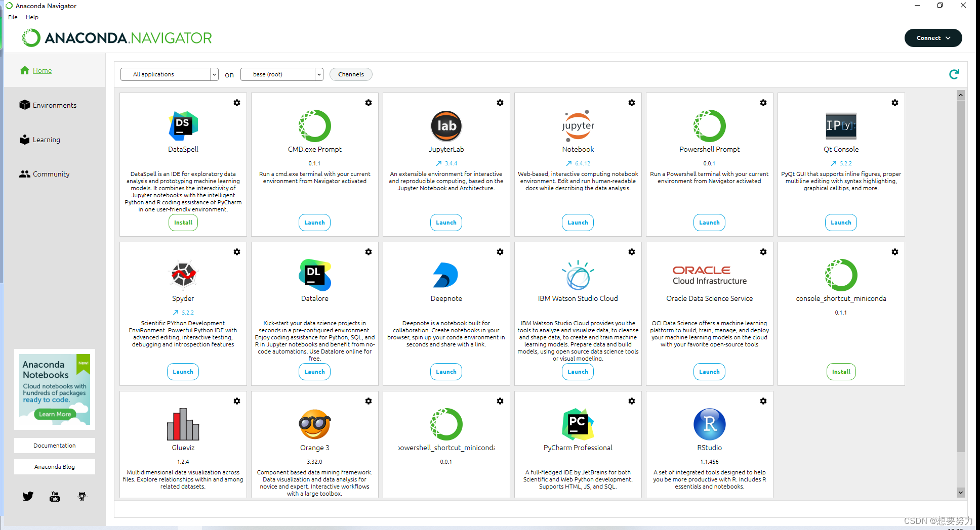Click the scrollbar up arrow
Screen dimensions: 980x530
[x=961, y=95]
